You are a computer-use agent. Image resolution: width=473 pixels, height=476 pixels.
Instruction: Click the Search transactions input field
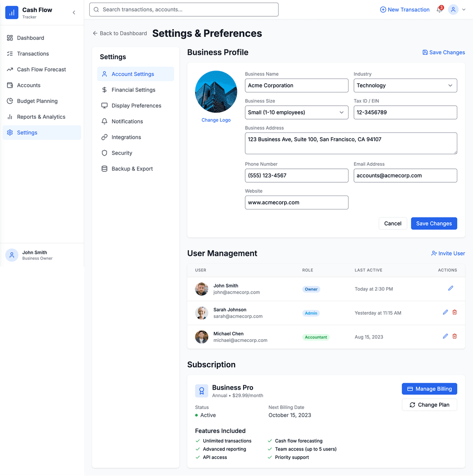pos(184,10)
